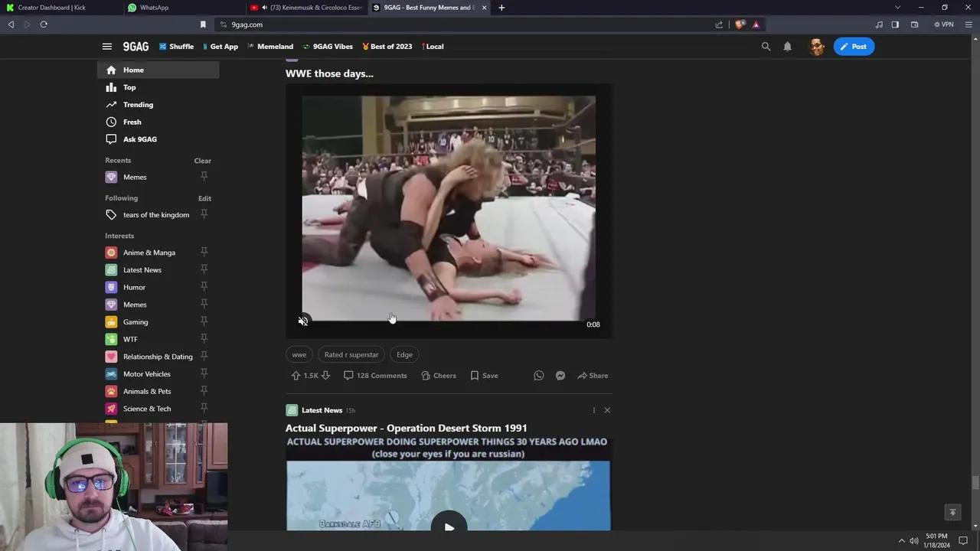This screenshot has width=980, height=551.
Task: Open Memes under Recents
Action: (135, 177)
